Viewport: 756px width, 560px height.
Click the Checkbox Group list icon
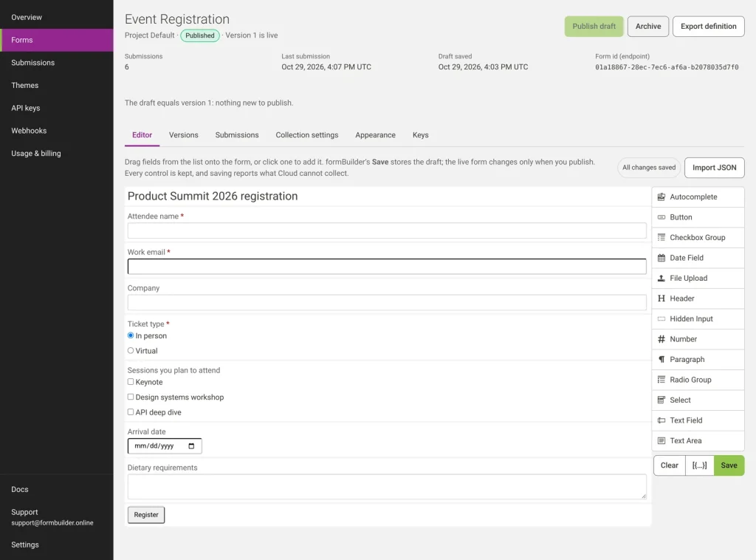coord(661,237)
